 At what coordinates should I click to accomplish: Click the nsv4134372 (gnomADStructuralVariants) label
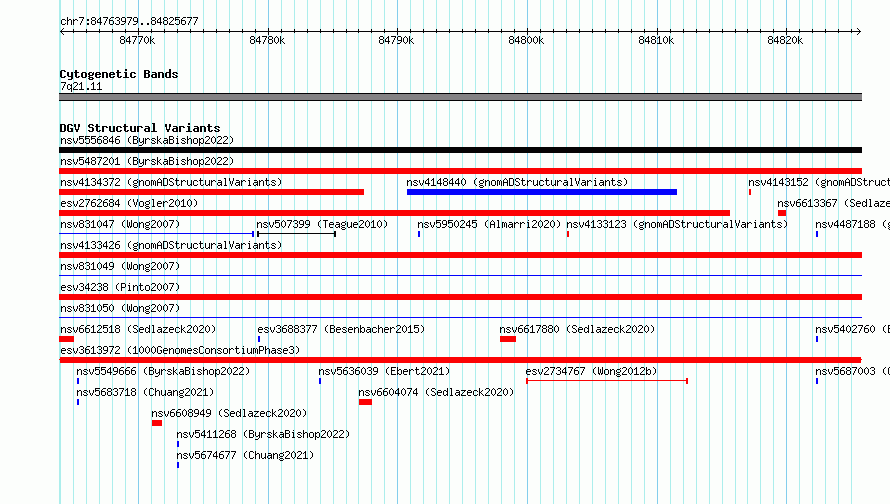[x=171, y=182]
